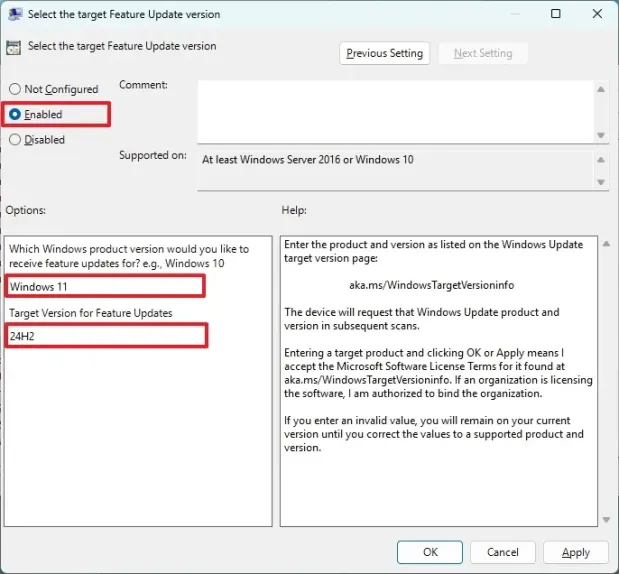Viewport: 619px width, 574px height.
Task: Click the 'Target Version for Feature Updates' label
Action: click(91, 313)
